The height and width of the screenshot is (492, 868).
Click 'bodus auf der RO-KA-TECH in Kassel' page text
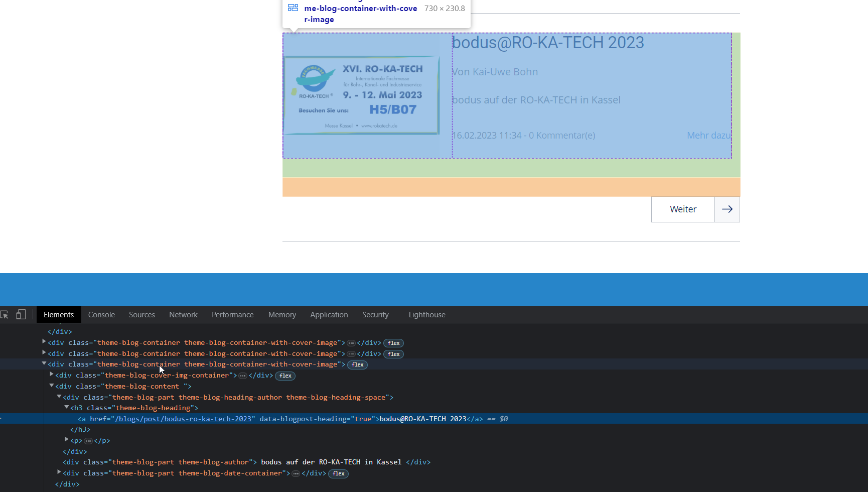tap(536, 100)
